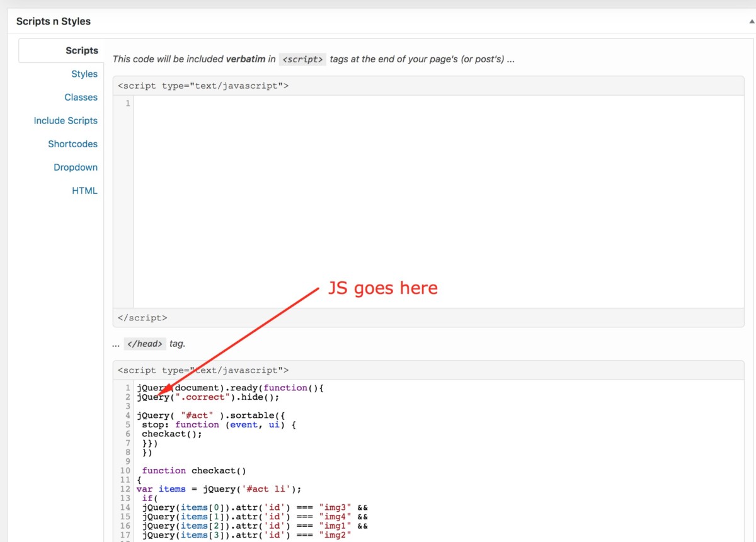
Task: Open the Classes tab
Action: 81,97
